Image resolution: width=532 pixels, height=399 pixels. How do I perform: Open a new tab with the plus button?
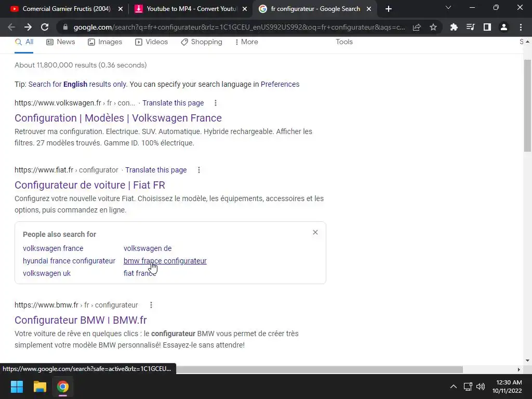[x=389, y=9]
